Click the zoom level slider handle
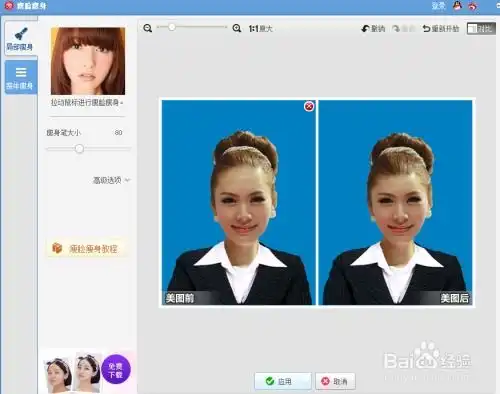This screenshot has width=500, height=394. tap(172, 27)
